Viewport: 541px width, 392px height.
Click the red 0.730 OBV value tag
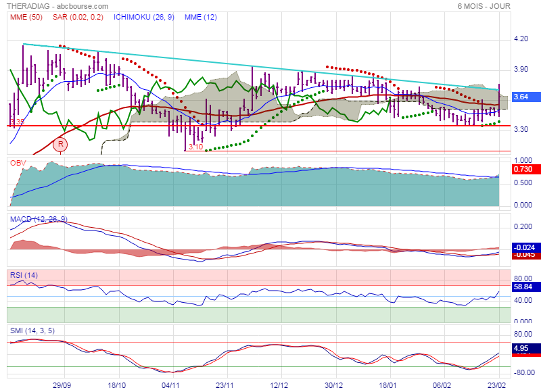coord(526,169)
